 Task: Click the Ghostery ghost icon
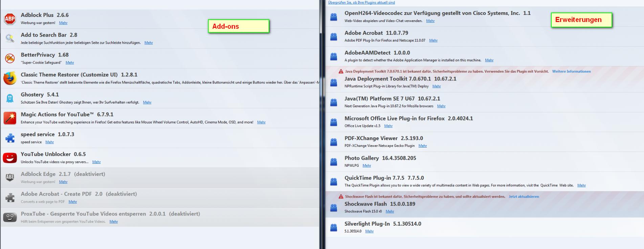point(10,98)
